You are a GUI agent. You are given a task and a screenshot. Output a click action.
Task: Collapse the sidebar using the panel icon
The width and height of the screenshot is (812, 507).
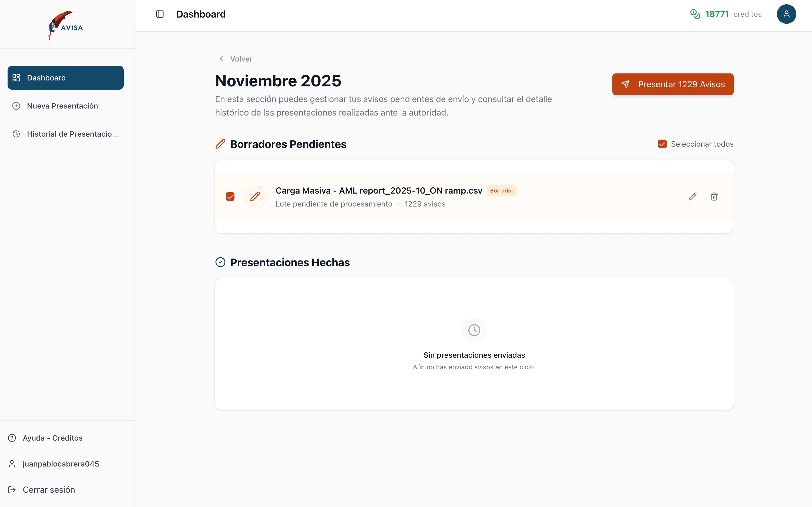tap(160, 14)
